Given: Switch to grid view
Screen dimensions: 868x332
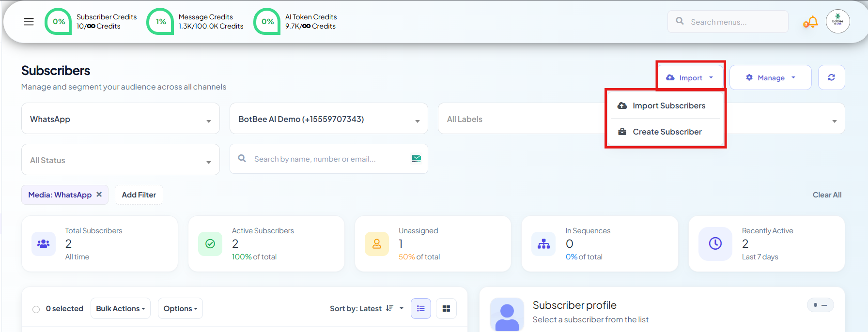Looking at the screenshot, I should pyautogui.click(x=447, y=309).
